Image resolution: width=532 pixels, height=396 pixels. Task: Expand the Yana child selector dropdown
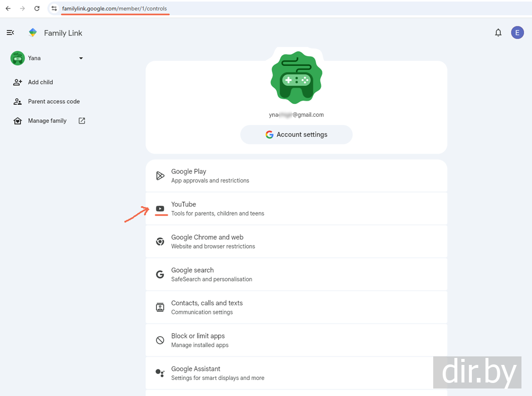click(81, 58)
